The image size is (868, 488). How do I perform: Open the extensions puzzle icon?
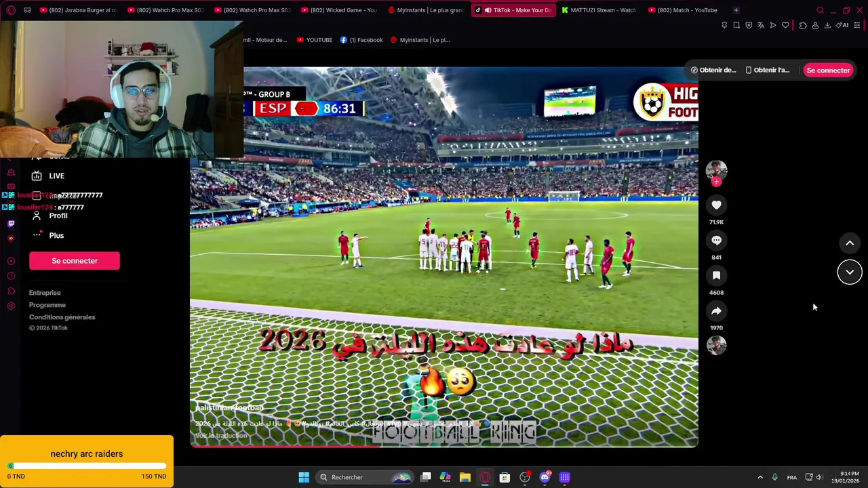click(x=803, y=26)
